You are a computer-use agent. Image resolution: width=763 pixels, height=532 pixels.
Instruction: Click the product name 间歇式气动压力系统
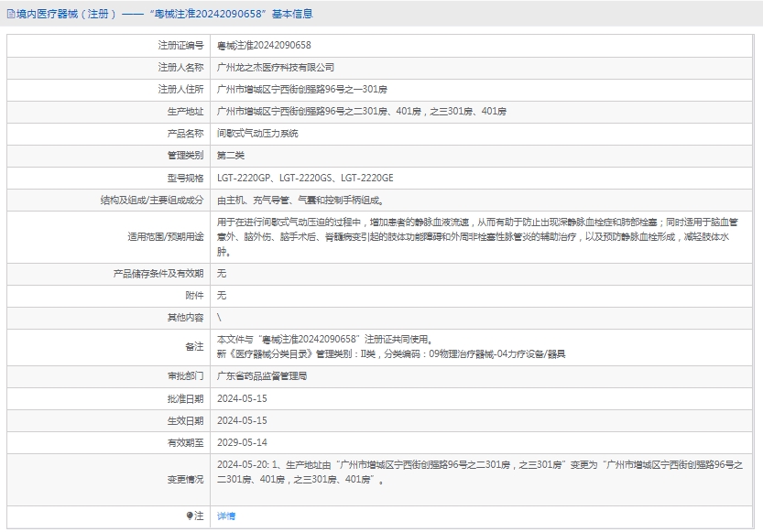click(x=257, y=133)
